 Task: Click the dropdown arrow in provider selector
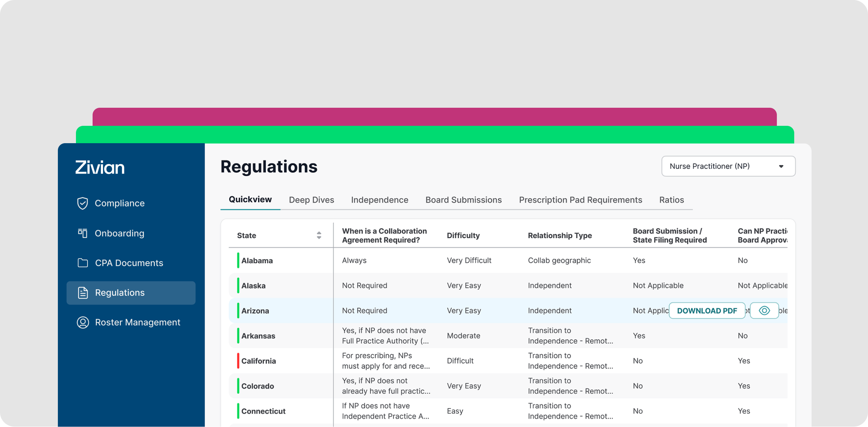point(781,166)
